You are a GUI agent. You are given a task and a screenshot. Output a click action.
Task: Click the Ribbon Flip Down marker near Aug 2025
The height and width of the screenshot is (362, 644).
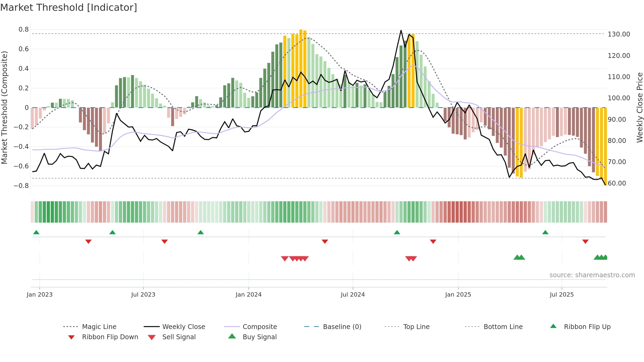click(585, 242)
